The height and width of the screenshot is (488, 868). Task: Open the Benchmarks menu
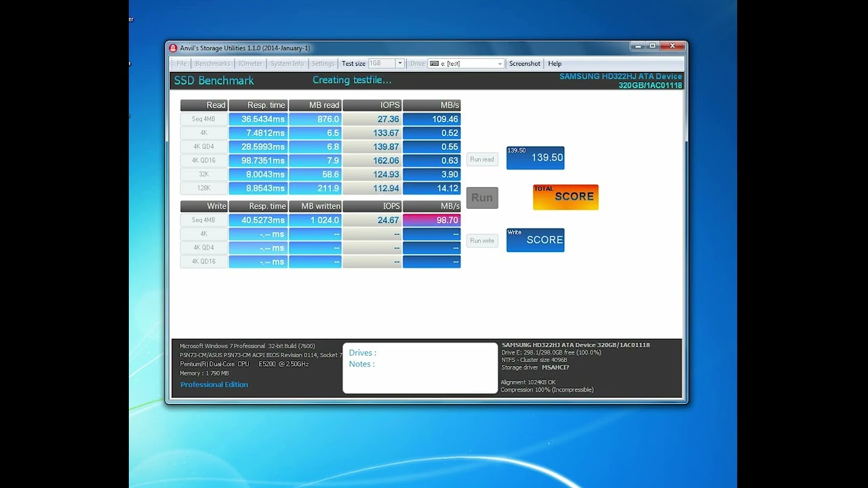(212, 64)
